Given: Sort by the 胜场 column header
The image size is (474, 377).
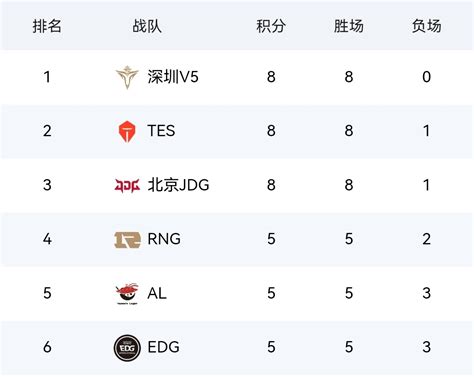Looking at the screenshot, I should (349, 26).
